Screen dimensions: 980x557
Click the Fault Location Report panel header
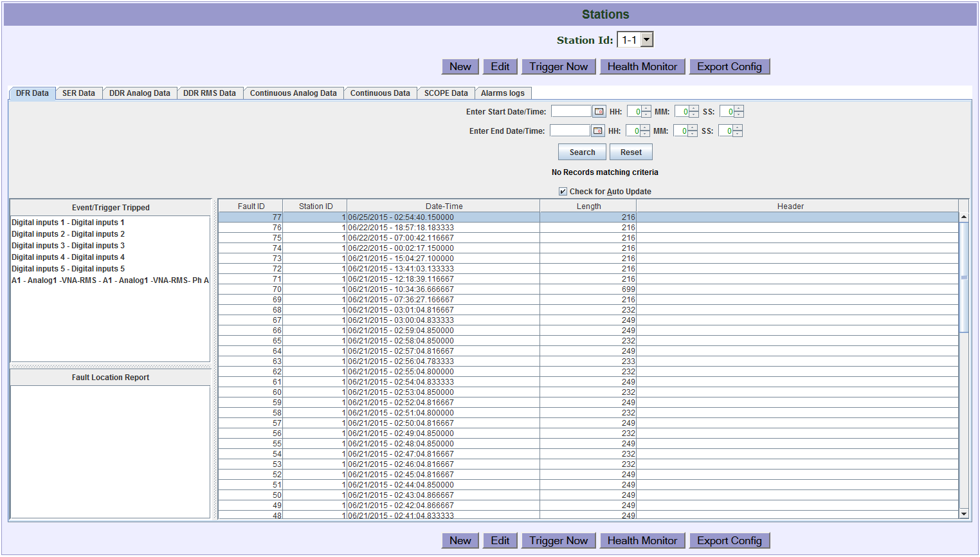click(x=111, y=378)
